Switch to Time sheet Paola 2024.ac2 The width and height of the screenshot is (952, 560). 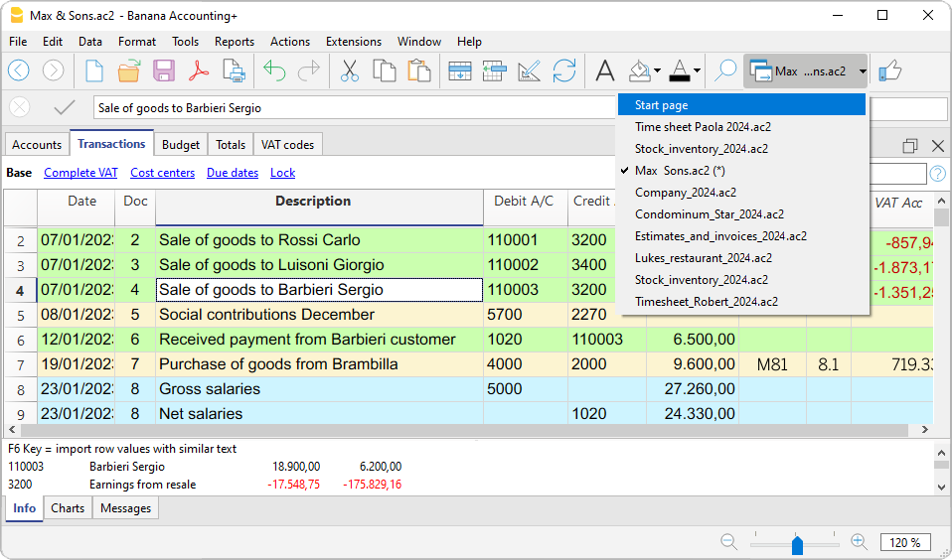(741, 127)
